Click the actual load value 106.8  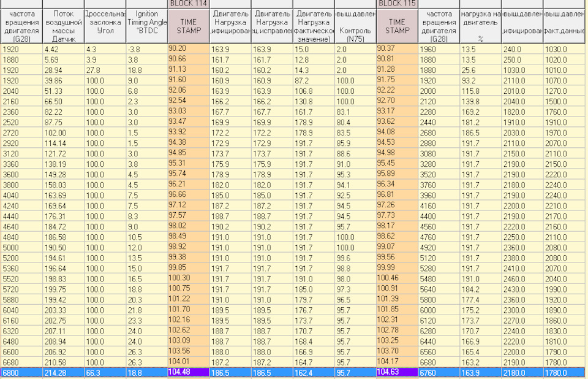tap(314, 91)
